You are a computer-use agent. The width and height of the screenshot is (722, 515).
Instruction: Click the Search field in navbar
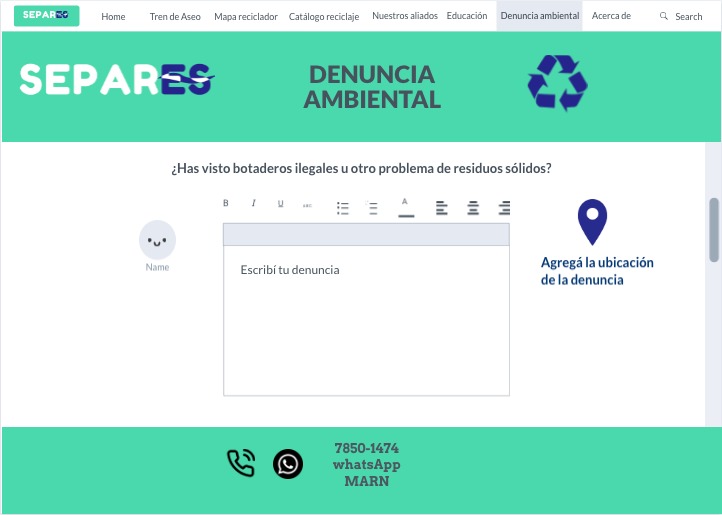[x=688, y=17]
